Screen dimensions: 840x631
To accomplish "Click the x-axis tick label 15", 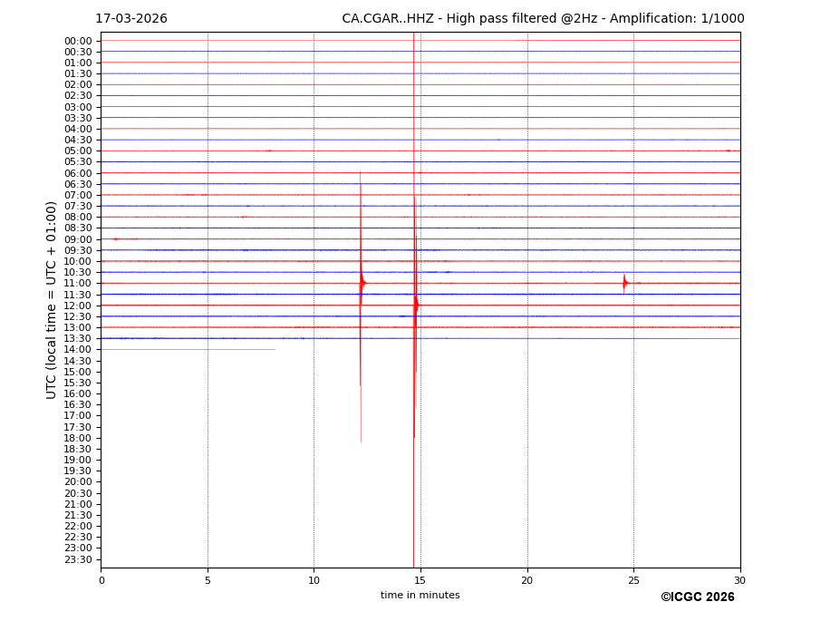I will click(420, 580).
